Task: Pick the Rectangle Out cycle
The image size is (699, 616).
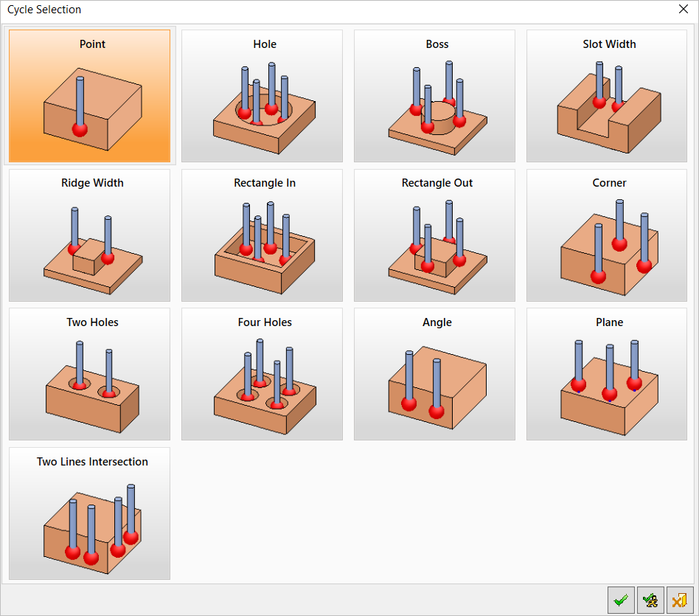Action: click(x=434, y=235)
